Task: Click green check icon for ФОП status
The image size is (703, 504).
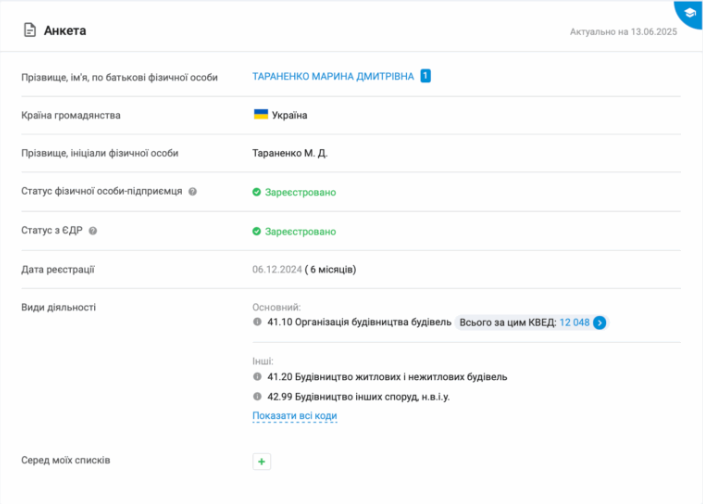Action: coord(256,192)
